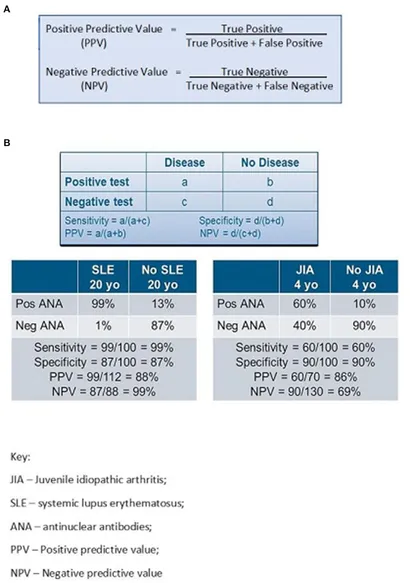Click the ANA antinuclear antibodies key line
The width and height of the screenshot is (410, 583).
pos(81,526)
